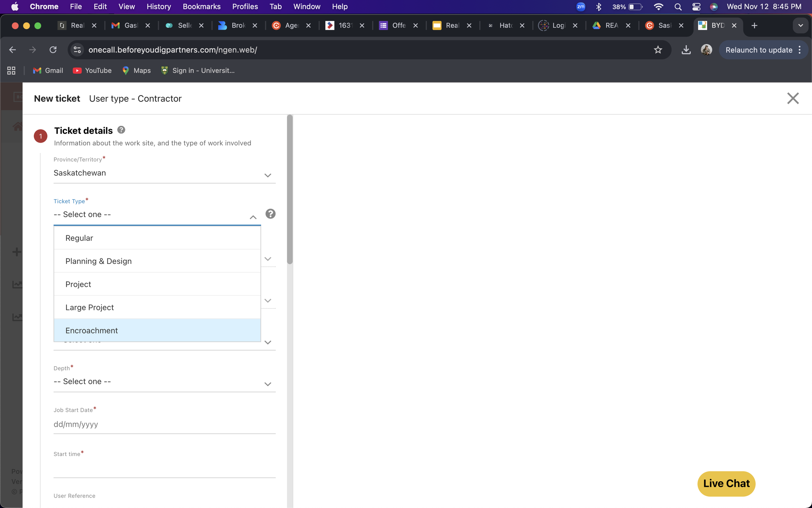
Task: Go back to the previous page
Action: point(12,50)
